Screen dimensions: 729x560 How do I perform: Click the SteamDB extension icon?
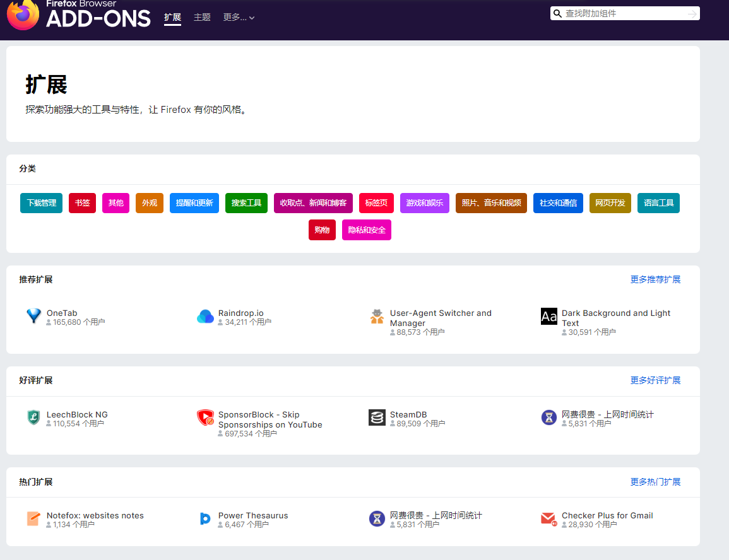[377, 417]
